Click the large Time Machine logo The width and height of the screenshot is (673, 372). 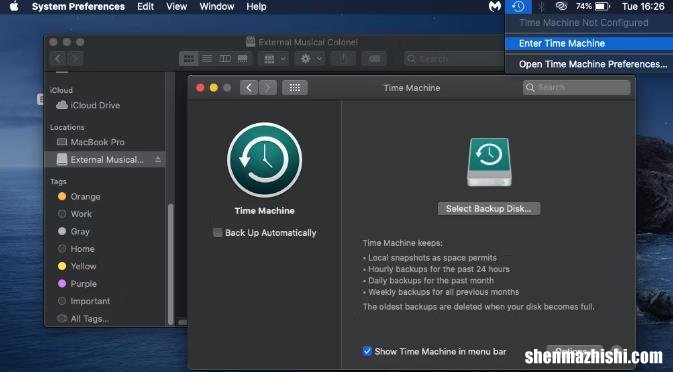click(x=264, y=160)
